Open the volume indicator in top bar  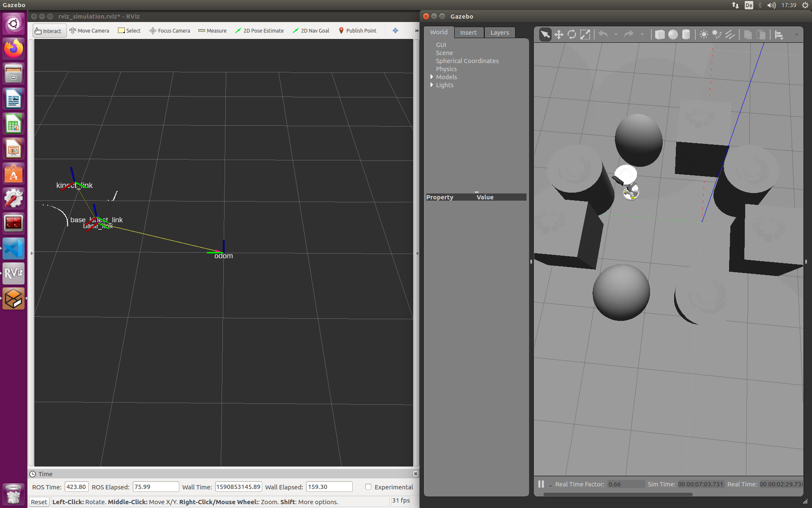pos(771,5)
